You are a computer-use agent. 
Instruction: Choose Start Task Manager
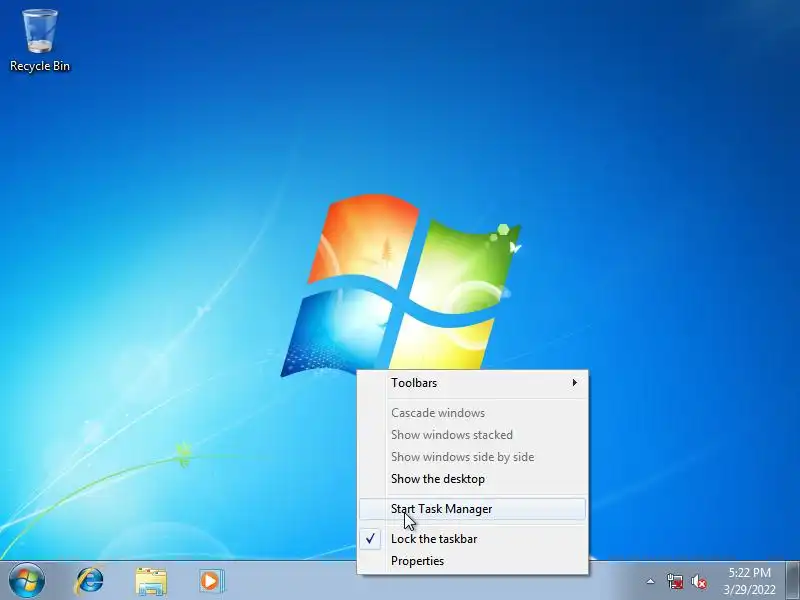(x=472, y=509)
